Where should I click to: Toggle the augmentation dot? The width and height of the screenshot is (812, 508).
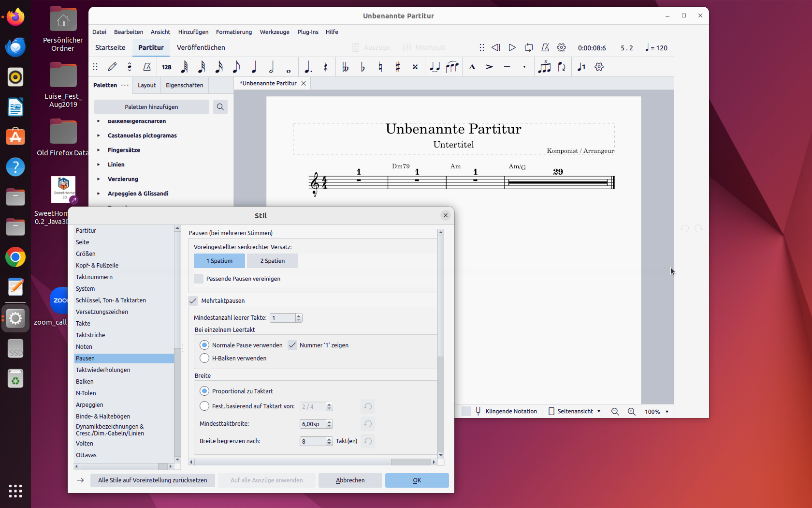(308, 67)
